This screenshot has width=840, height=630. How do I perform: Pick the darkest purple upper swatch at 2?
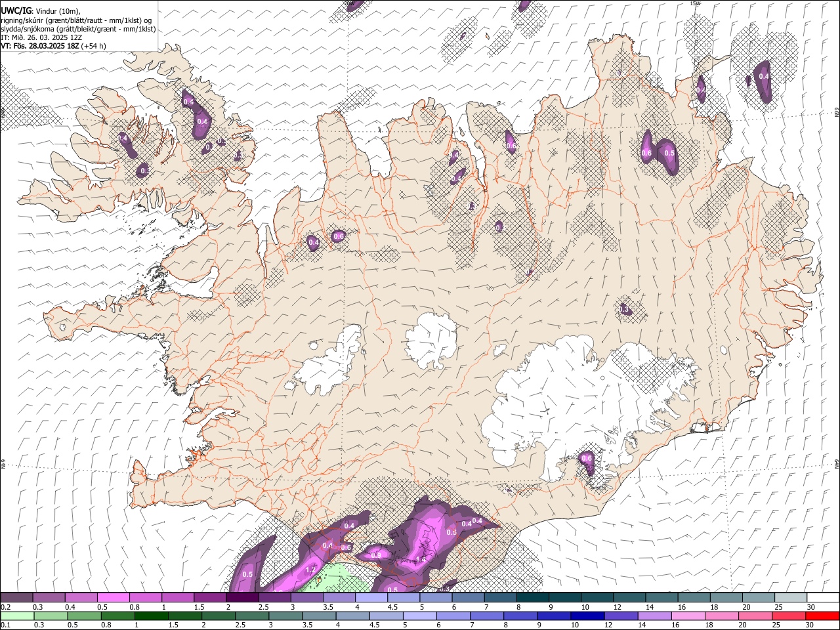click(x=242, y=598)
